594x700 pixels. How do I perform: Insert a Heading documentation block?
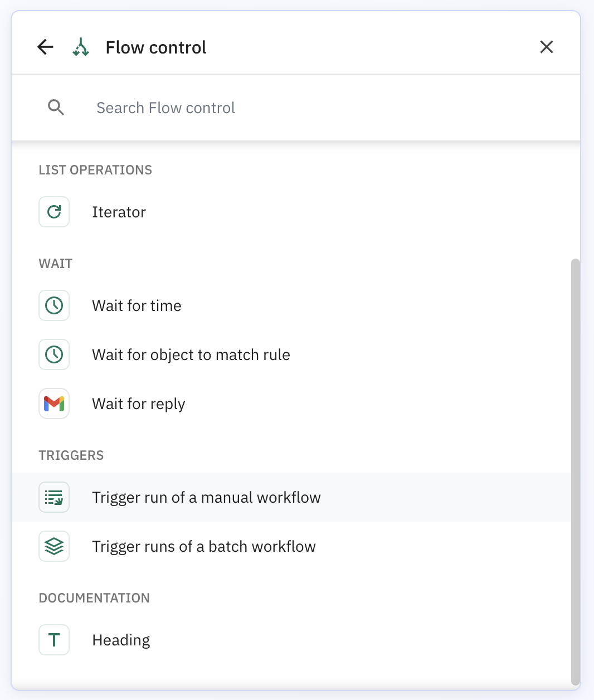pos(121,640)
